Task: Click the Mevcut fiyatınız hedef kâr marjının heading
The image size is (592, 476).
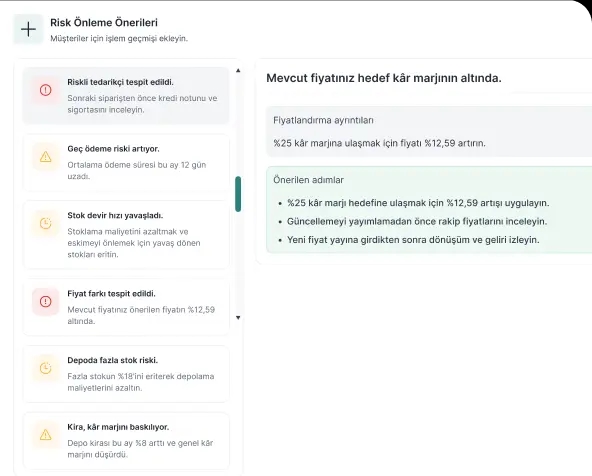Action: click(x=384, y=78)
